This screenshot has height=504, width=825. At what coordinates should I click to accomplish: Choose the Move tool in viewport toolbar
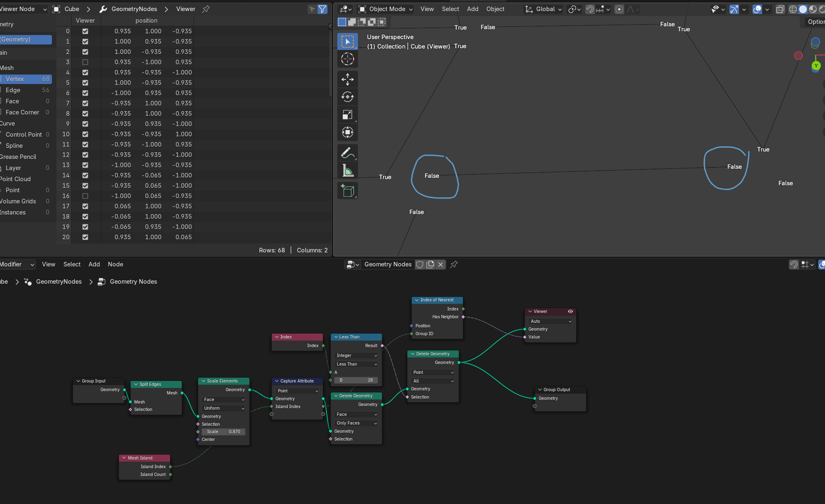tap(347, 79)
